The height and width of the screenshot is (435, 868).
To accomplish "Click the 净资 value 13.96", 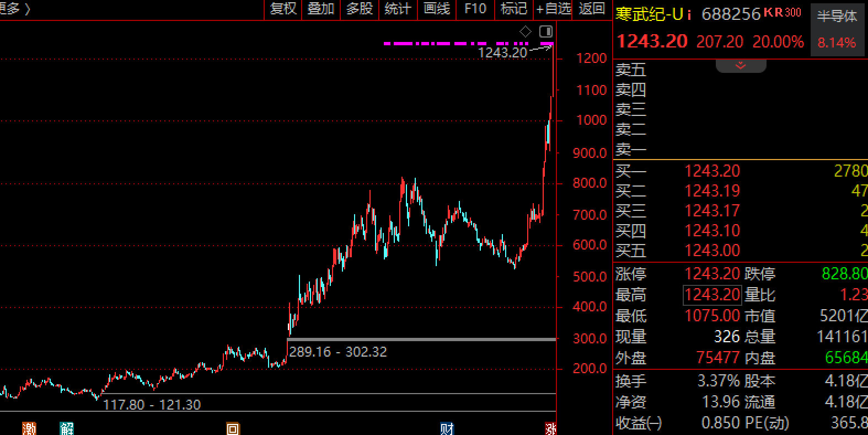I will click(x=721, y=402).
